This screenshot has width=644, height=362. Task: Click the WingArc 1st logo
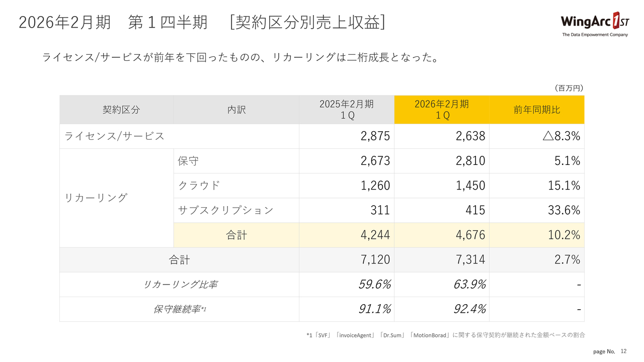pos(595,24)
